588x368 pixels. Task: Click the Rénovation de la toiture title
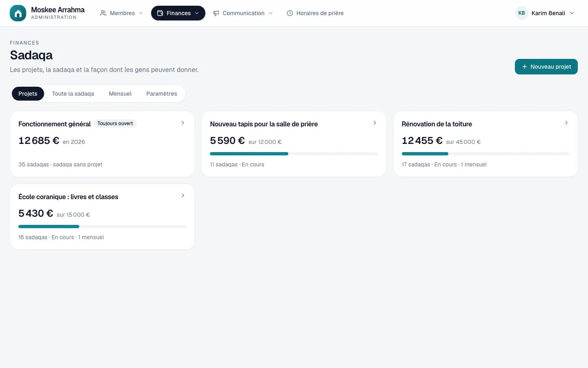[x=437, y=124]
